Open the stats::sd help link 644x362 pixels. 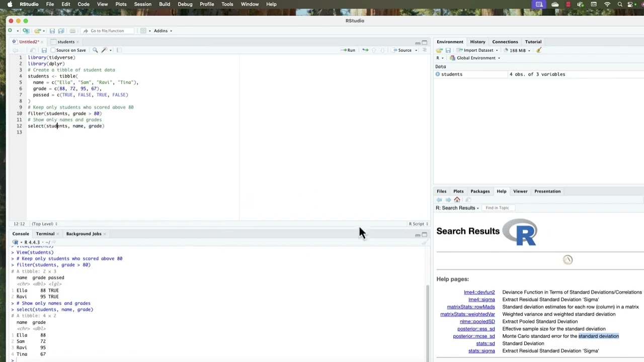click(485, 343)
